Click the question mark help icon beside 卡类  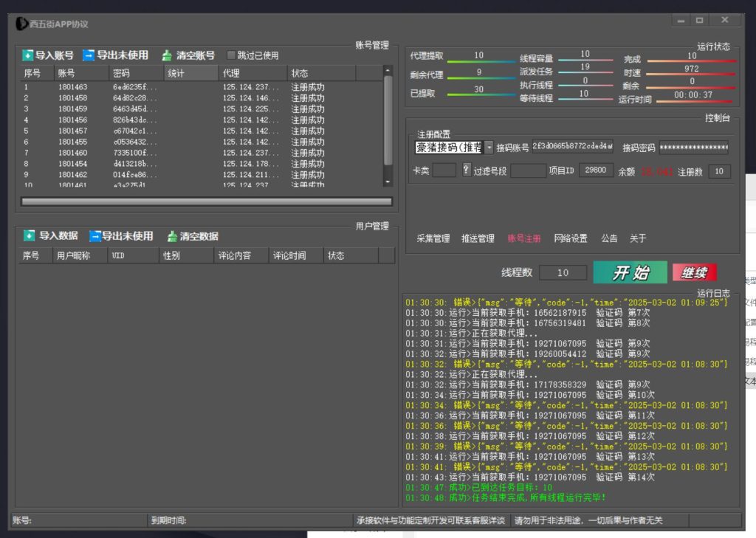(x=466, y=170)
